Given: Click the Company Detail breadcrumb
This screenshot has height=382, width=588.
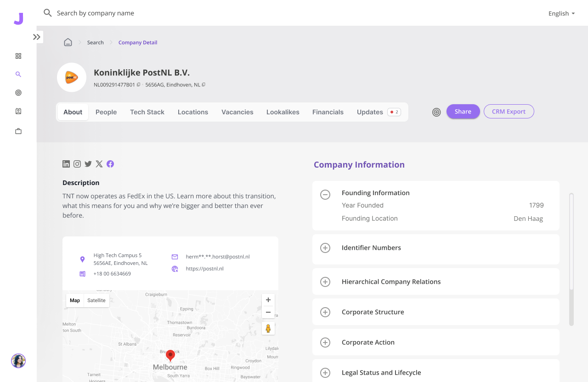Looking at the screenshot, I should pos(138,43).
